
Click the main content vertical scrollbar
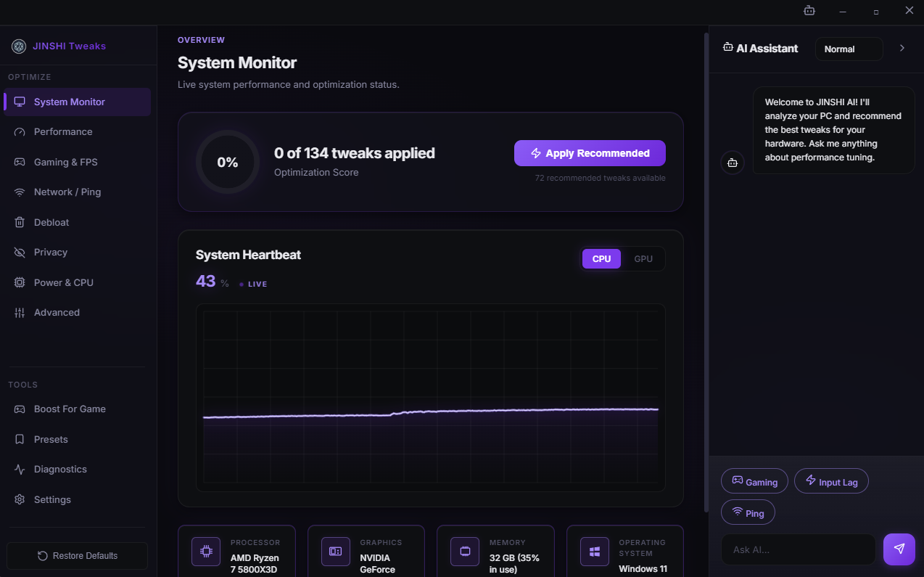pyautogui.click(x=706, y=272)
